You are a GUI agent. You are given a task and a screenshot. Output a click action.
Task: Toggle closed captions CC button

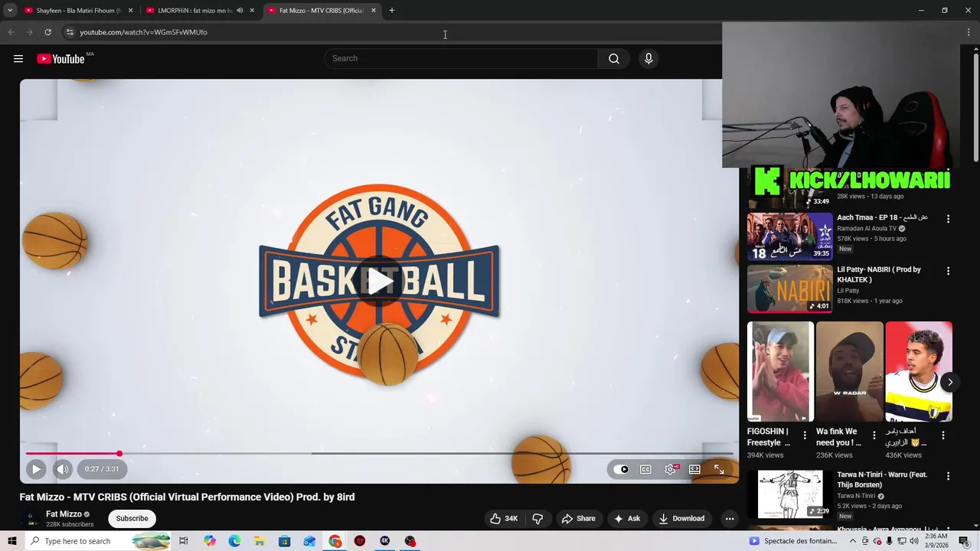[x=645, y=469]
